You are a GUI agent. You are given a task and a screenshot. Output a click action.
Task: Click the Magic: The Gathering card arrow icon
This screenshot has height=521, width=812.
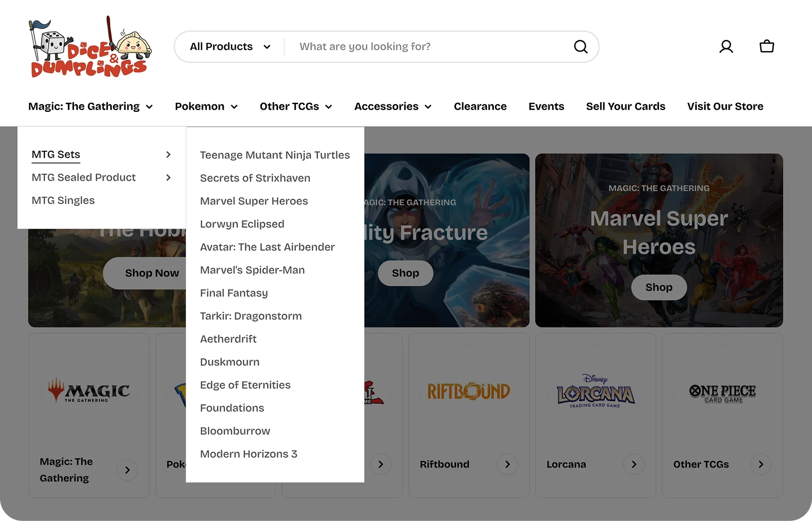pyautogui.click(x=127, y=470)
